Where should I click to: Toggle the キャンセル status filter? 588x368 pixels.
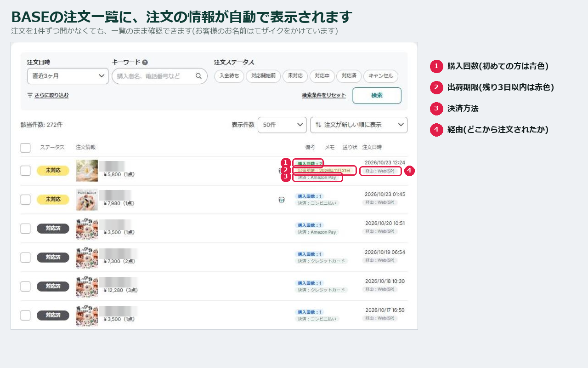pos(381,76)
